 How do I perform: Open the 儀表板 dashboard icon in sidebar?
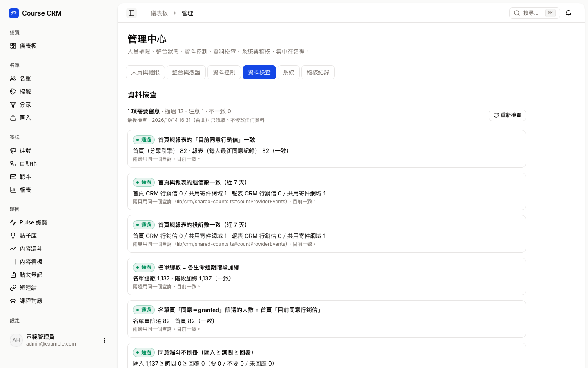[13, 46]
